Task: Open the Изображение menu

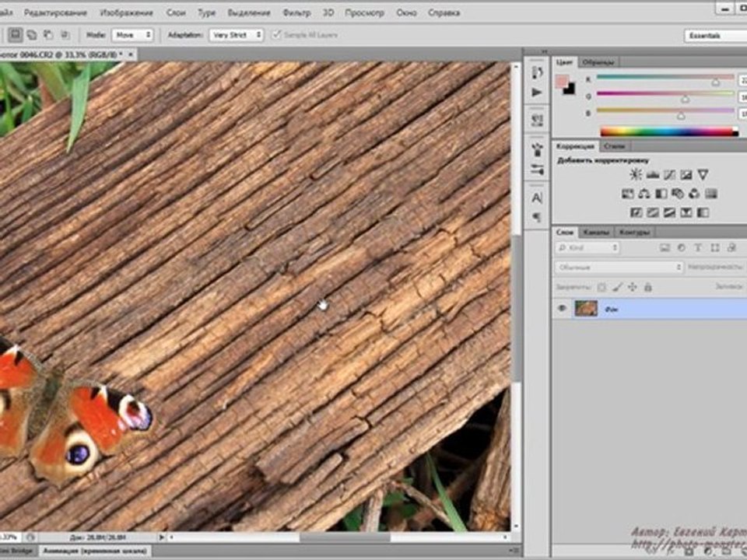Action: (127, 13)
